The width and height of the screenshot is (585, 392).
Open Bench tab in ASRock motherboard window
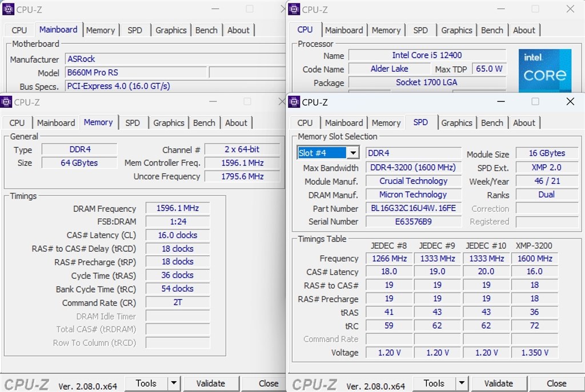tap(206, 30)
